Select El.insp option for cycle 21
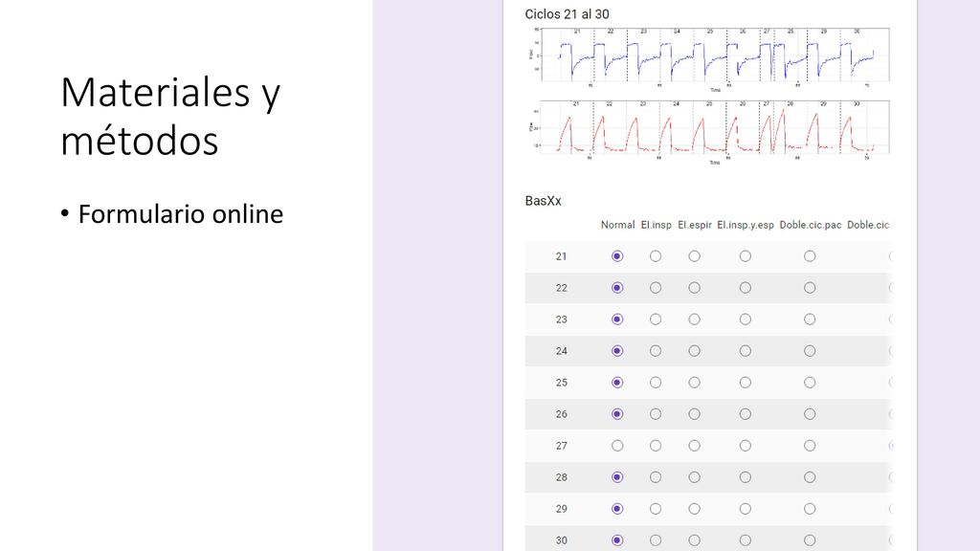980x551 pixels. 656,256
